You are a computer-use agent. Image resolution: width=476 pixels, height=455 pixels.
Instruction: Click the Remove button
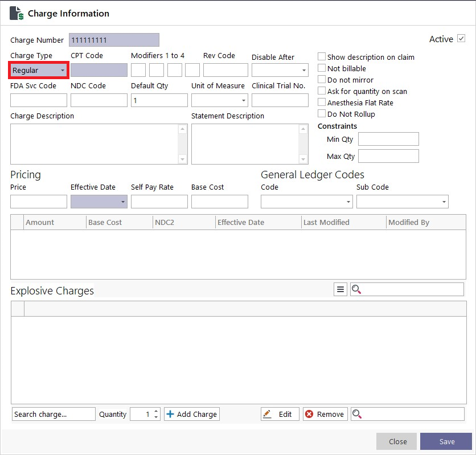pos(325,414)
